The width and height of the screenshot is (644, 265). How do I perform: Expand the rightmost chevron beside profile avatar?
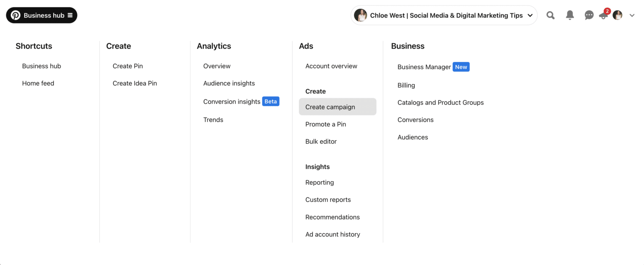632,15
